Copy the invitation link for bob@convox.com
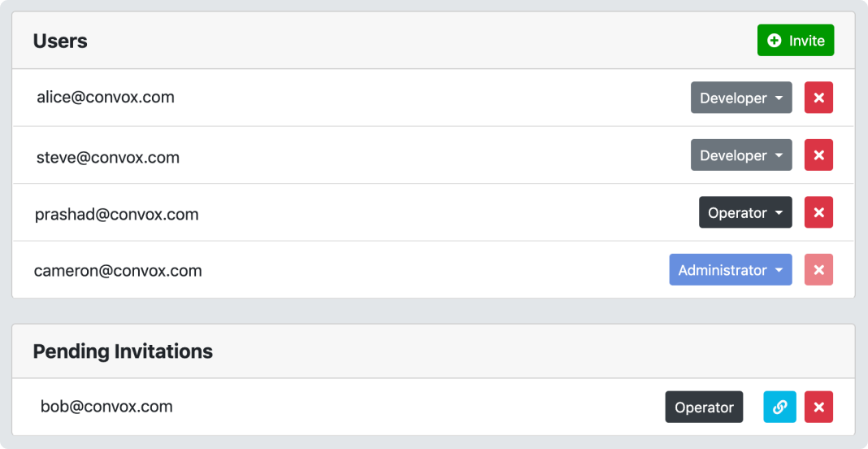The width and height of the screenshot is (868, 449). tap(779, 407)
